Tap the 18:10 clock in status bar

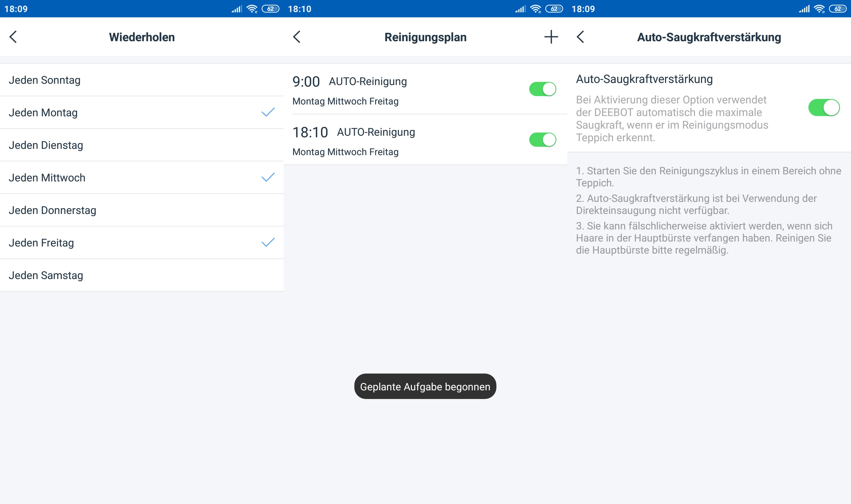pos(300,9)
